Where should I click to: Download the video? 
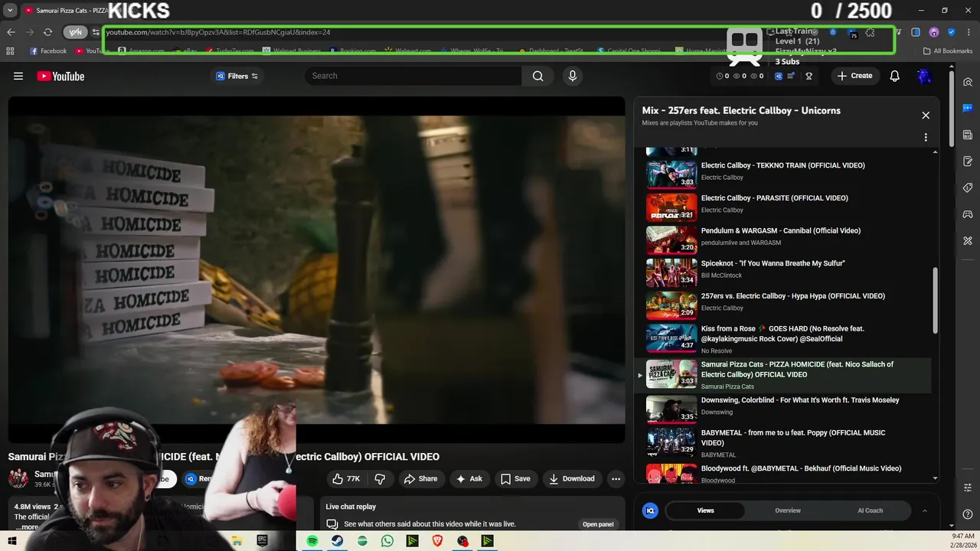[x=572, y=479]
